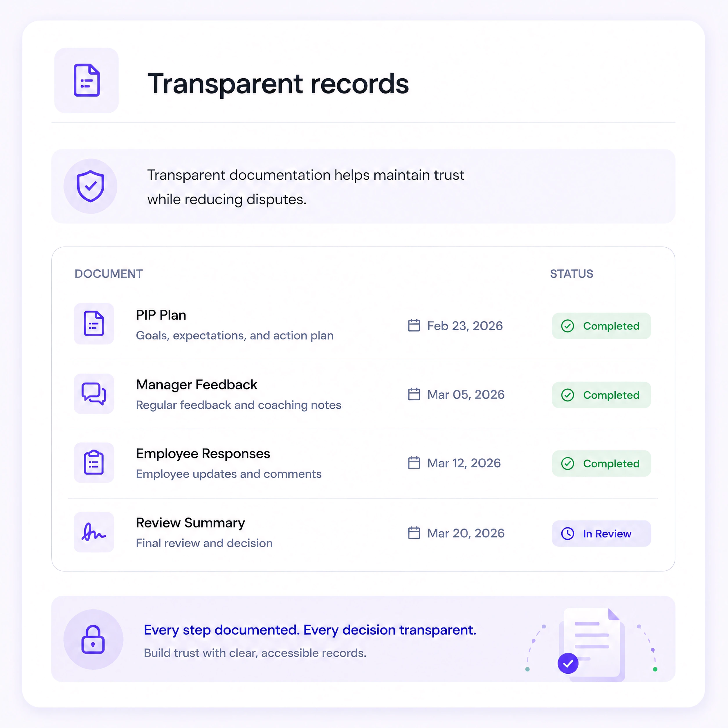Click the calendar icon next to Mar 12, 2026

tap(414, 463)
